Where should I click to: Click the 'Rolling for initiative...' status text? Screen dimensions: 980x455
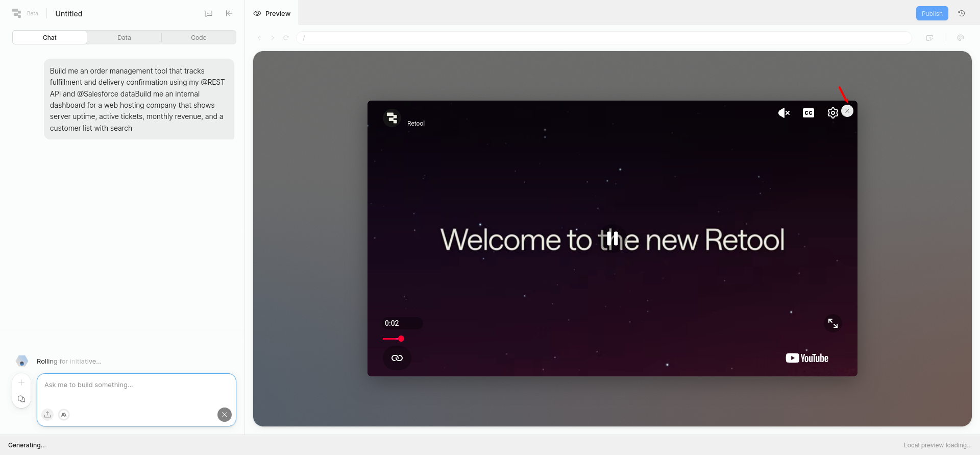tap(69, 362)
